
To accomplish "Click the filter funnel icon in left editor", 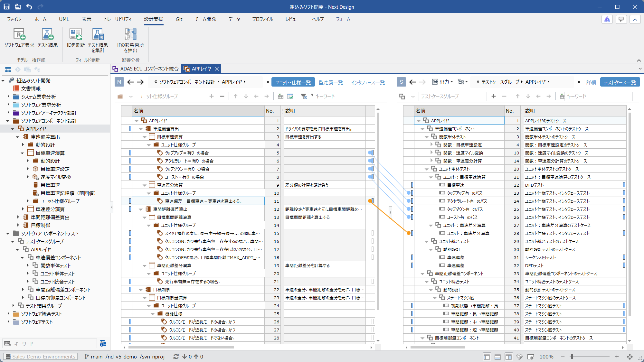I will (x=303, y=96).
